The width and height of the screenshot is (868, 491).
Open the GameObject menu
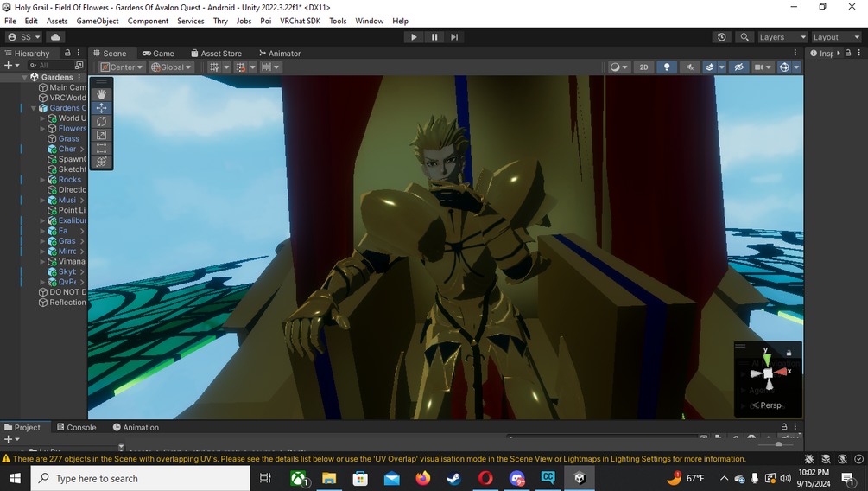[x=98, y=21]
